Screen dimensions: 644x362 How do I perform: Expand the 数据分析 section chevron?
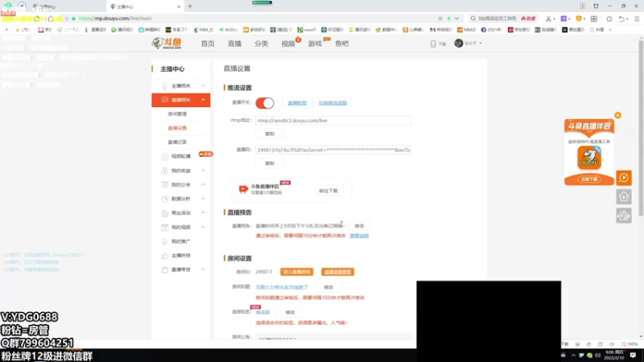[x=203, y=199]
